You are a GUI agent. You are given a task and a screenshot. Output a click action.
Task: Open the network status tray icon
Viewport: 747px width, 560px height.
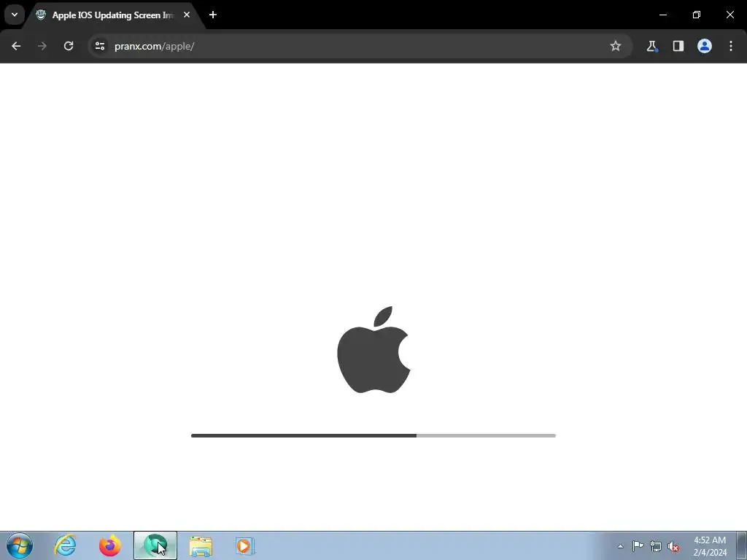[x=656, y=547]
